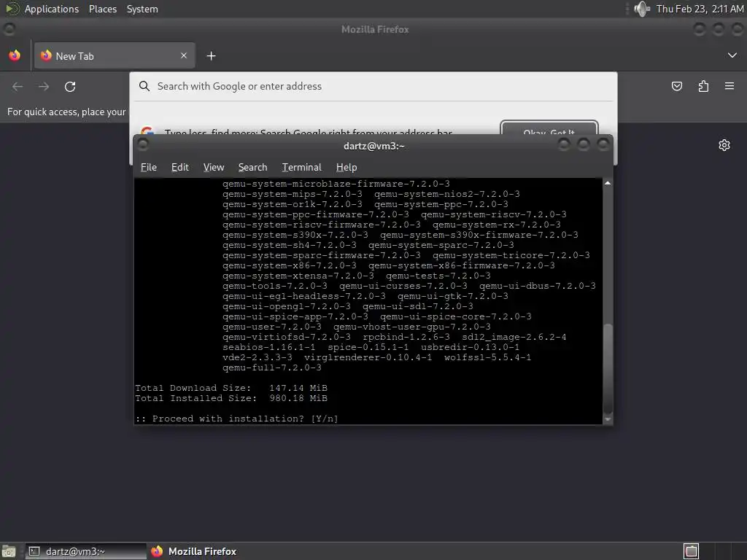Screen dimensions: 747x560
Task: Switch to Mozilla Firefox taskbar entry
Action: pyautogui.click(x=194, y=551)
